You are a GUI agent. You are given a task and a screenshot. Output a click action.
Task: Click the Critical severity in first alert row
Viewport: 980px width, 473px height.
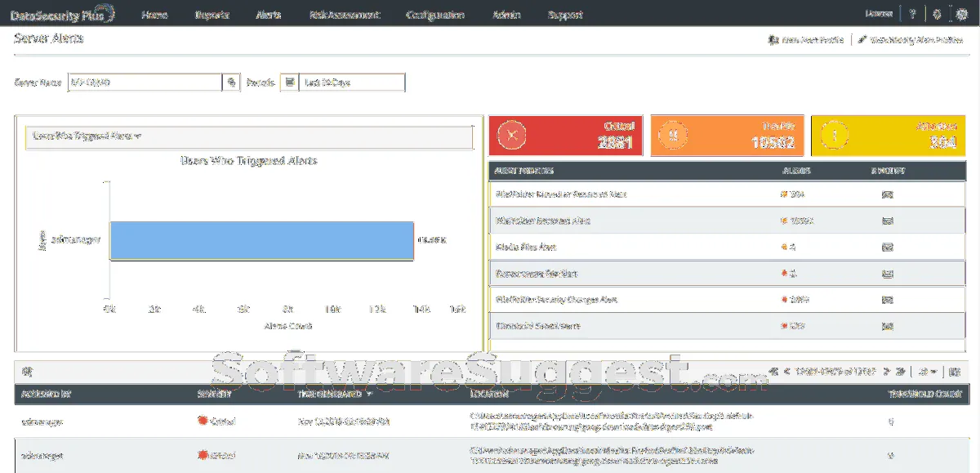(x=217, y=422)
